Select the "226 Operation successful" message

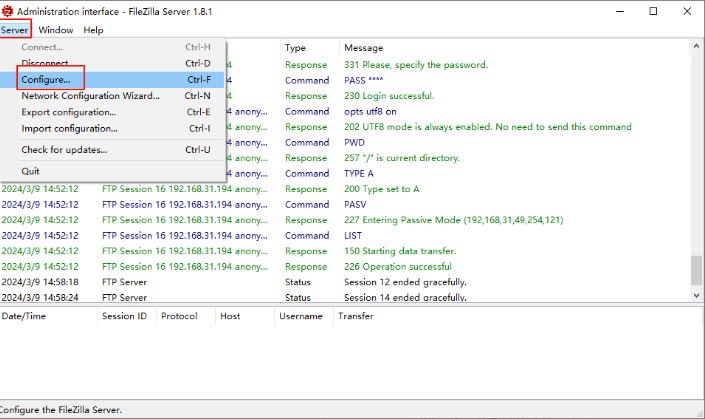tap(398, 267)
